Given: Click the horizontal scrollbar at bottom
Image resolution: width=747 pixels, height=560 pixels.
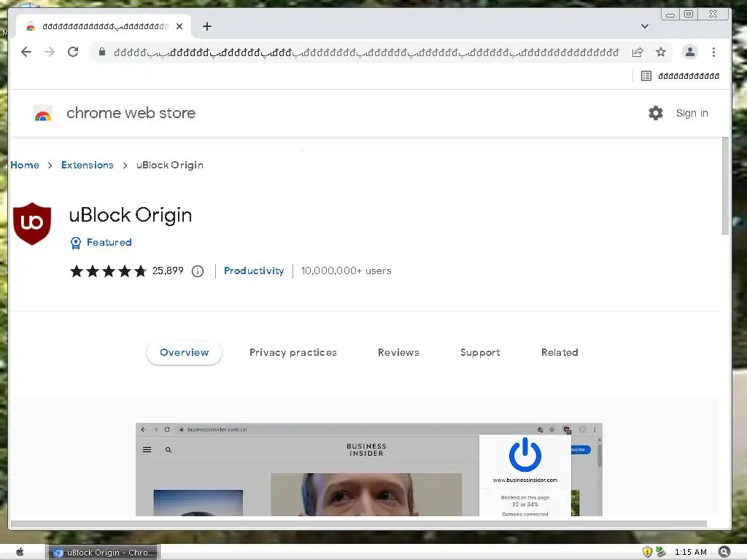Looking at the screenshot, I should point(358,524).
